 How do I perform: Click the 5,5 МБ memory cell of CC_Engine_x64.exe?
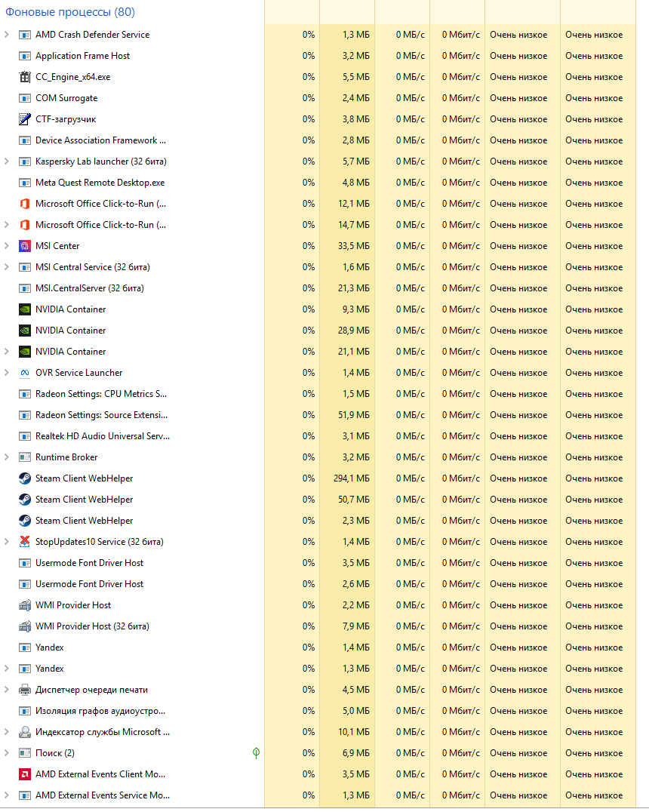point(347,77)
